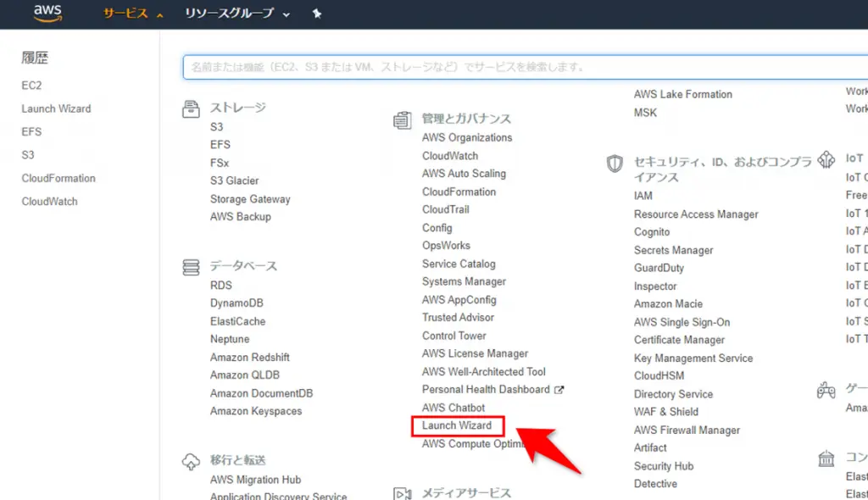The width and height of the screenshot is (868, 500).
Task: Open CloudFormation under Management and Governance
Action: point(459,192)
